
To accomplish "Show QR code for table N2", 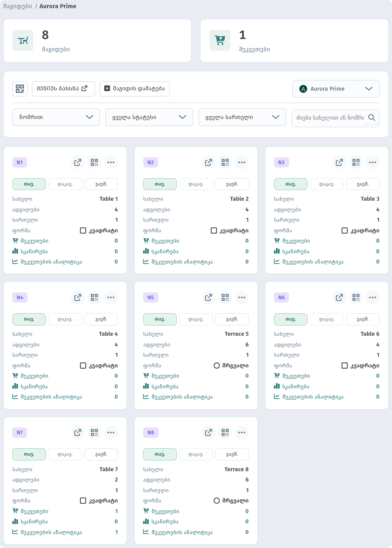I will click(x=225, y=162).
